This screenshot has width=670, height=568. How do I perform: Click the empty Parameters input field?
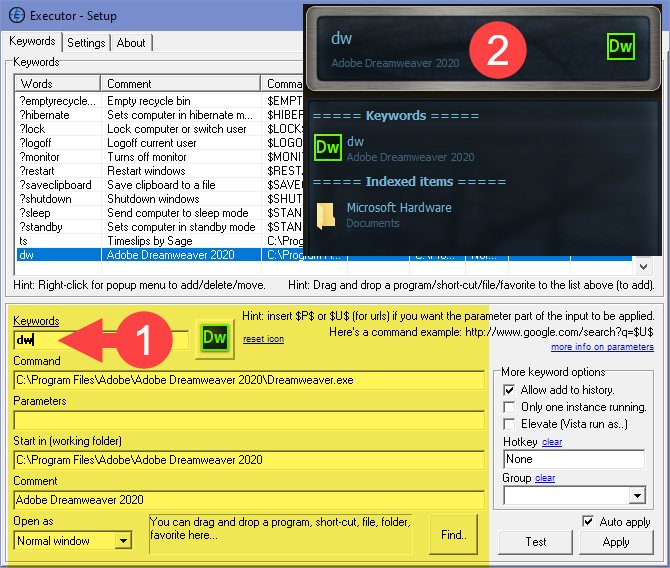tap(249, 420)
